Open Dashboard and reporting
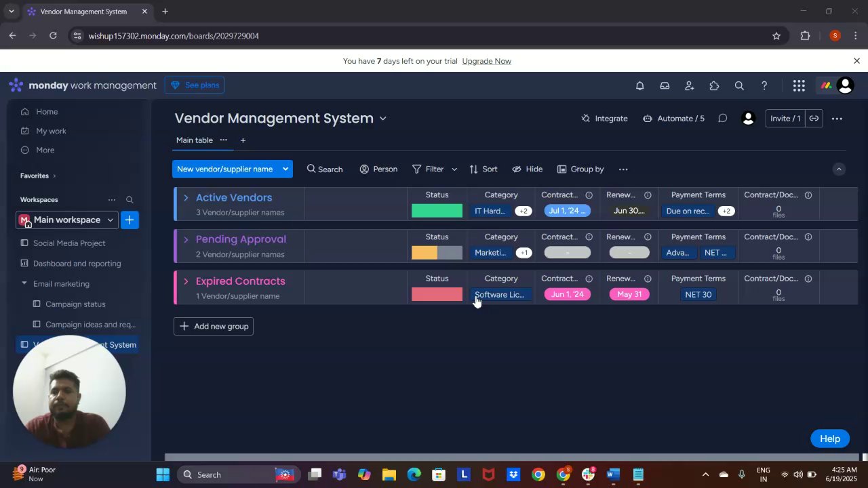The width and height of the screenshot is (868, 488). point(77,264)
